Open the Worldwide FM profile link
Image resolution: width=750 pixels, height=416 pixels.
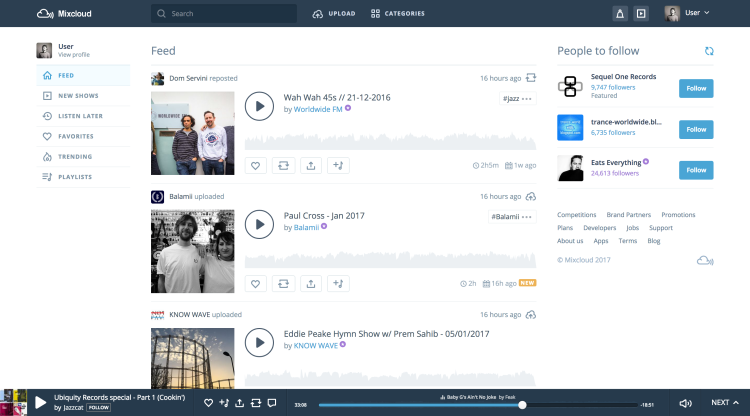point(318,109)
